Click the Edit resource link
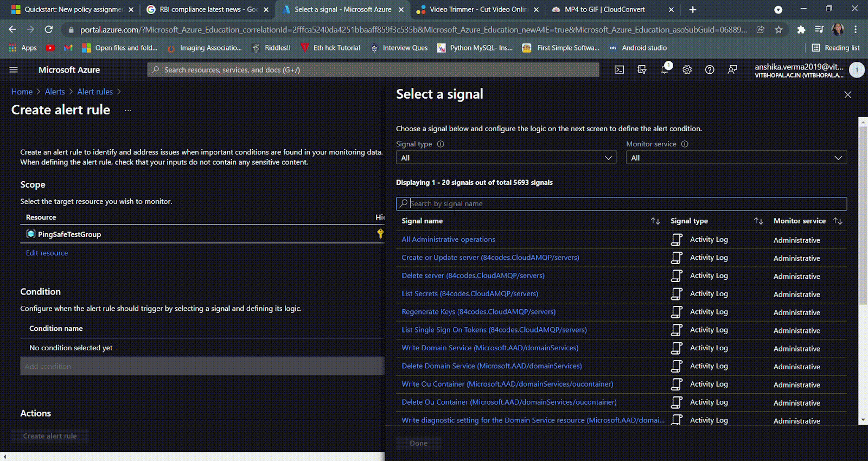 47,253
